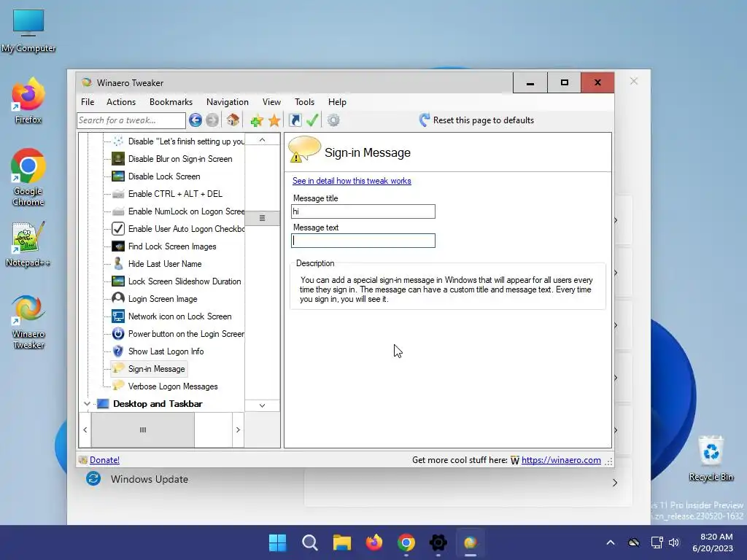Viewport: 747px width, 560px height.
Task: Click the taskbar Search icon
Action: tap(309, 542)
